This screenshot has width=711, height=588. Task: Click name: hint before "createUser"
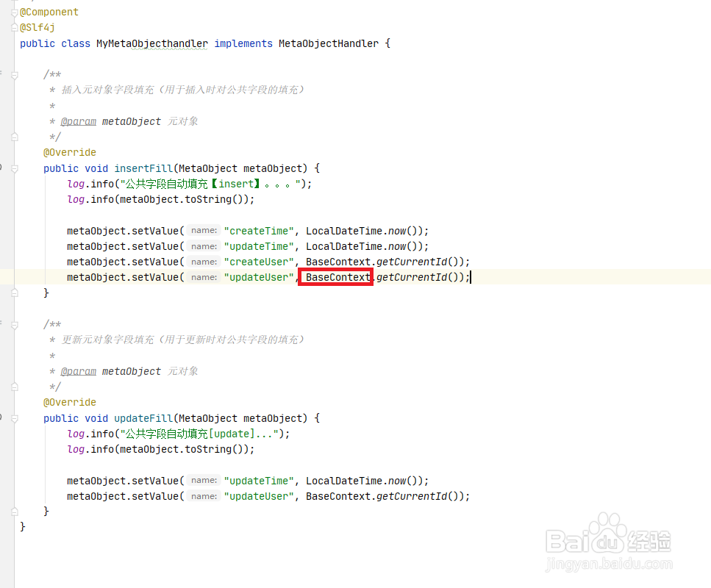point(204,262)
